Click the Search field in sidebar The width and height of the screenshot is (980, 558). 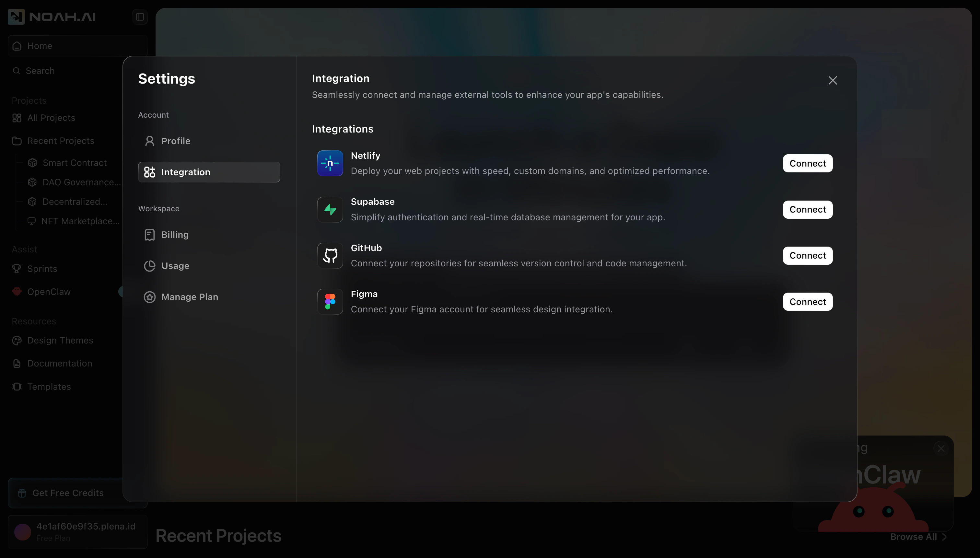(40, 71)
